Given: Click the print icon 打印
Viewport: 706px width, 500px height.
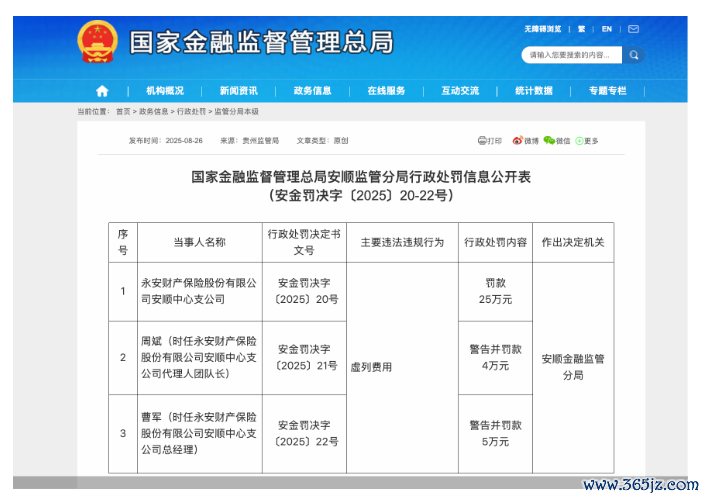Looking at the screenshot, I should pyautogui.click(x=489, y=141).
